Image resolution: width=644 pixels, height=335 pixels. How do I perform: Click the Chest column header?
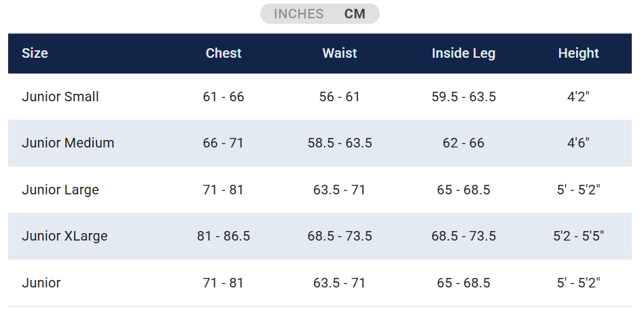[223, 53]
